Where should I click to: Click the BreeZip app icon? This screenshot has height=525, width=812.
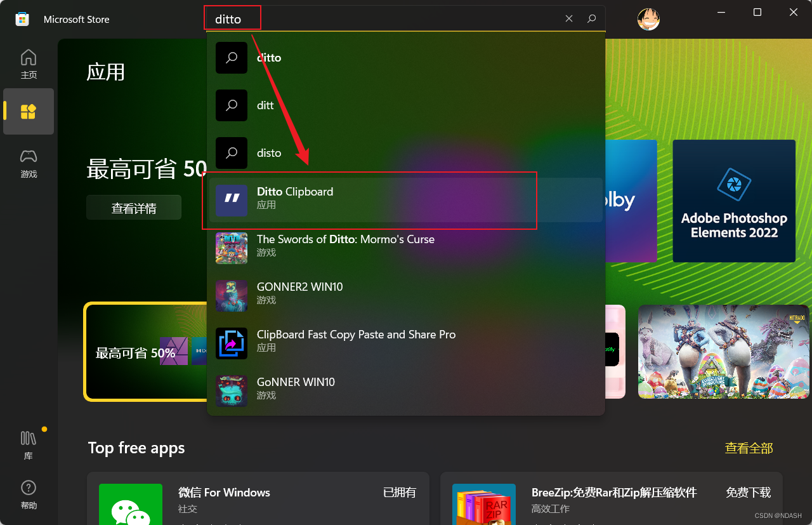484,505
